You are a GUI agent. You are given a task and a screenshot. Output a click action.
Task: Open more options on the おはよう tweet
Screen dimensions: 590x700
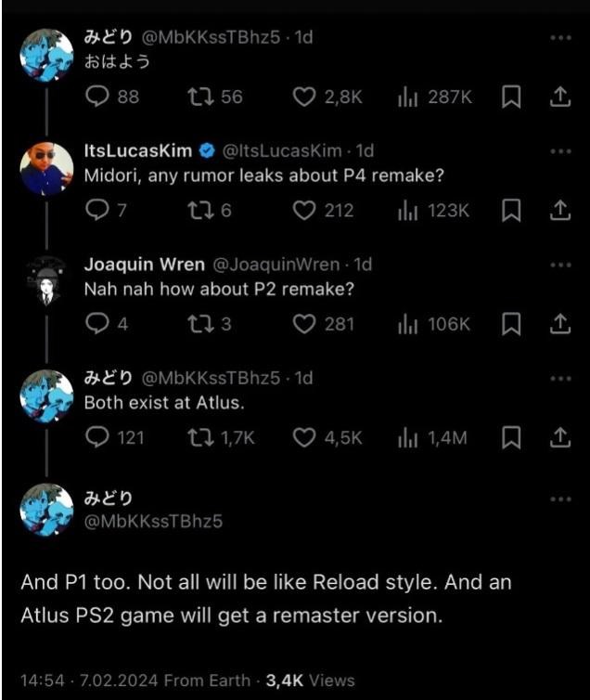[560, 39]
